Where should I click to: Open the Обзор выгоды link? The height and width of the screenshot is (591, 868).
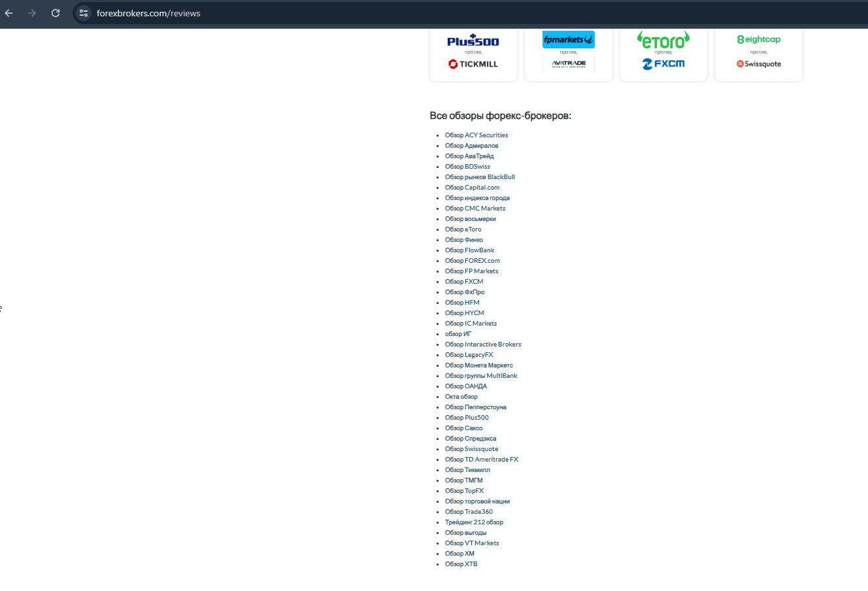pyautogui.click(x=466, y=533)
